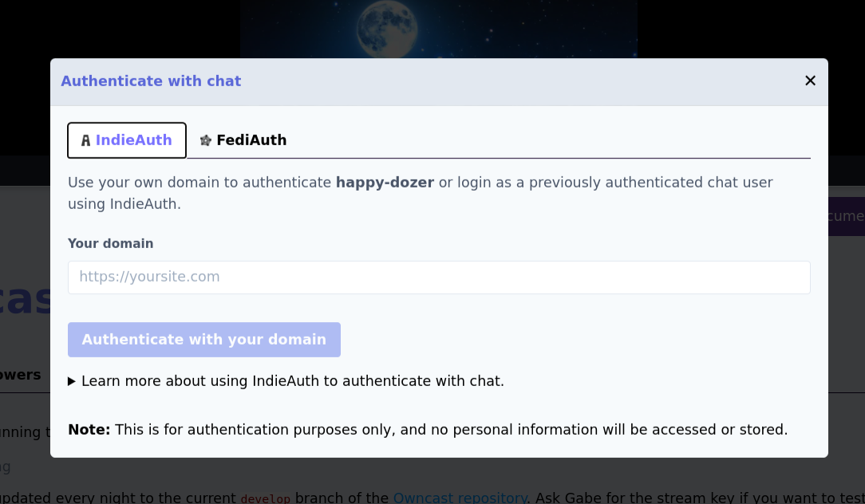Image resolution: width=865 pixels, height=504 pixels.
Task: Close the Authenticate with chat dialog
Action: (x=810, y=81)
